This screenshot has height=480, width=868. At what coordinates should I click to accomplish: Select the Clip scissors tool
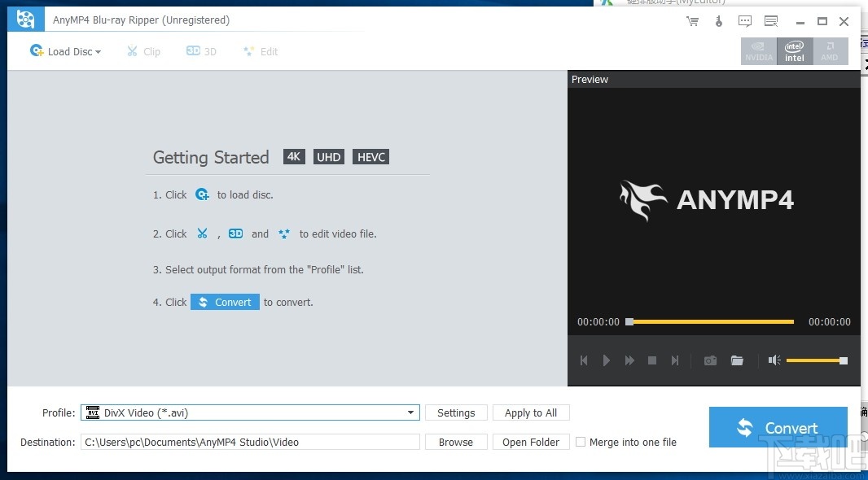pyautogui.click(x=143, y=51)
